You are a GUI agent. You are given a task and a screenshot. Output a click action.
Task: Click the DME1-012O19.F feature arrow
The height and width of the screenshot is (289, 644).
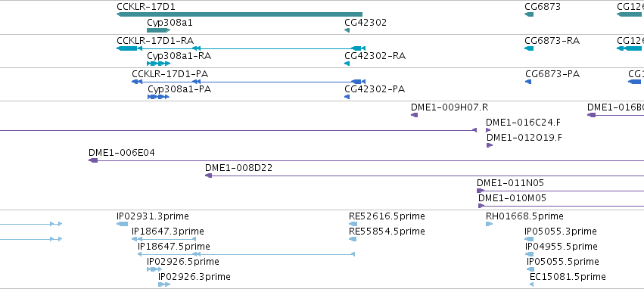click(490, 145)
